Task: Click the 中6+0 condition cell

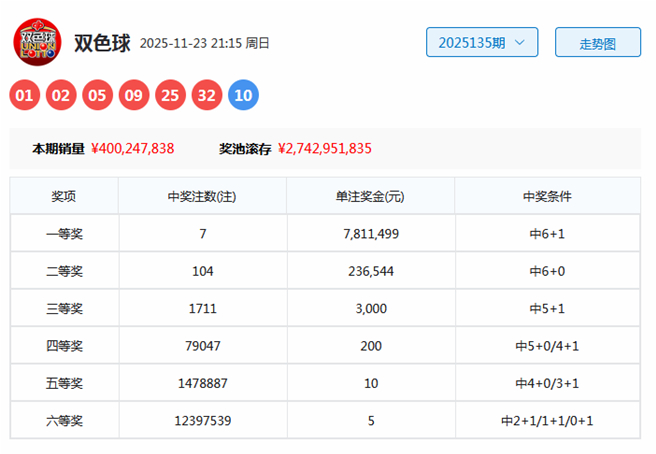Action: (x=548, y=271)
